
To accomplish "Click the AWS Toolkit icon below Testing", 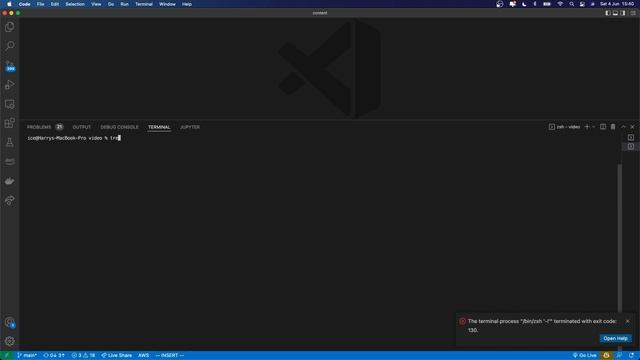I will (10, 162).
